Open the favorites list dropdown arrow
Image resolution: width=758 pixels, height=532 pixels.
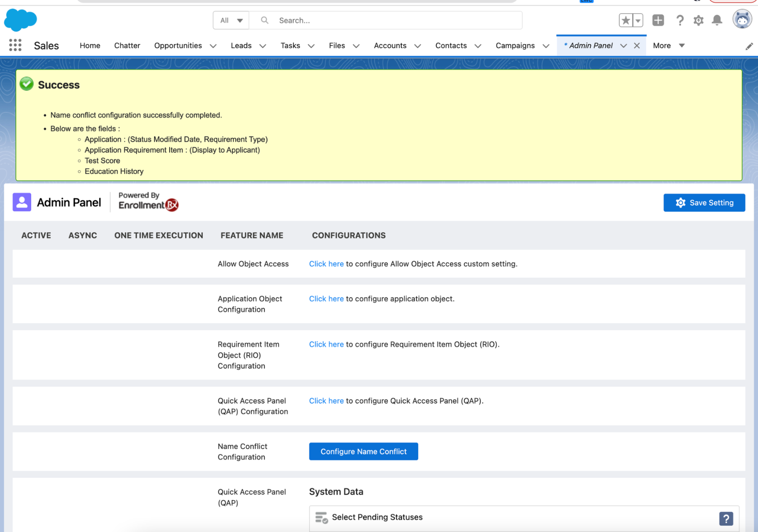(x=638, y=20)
